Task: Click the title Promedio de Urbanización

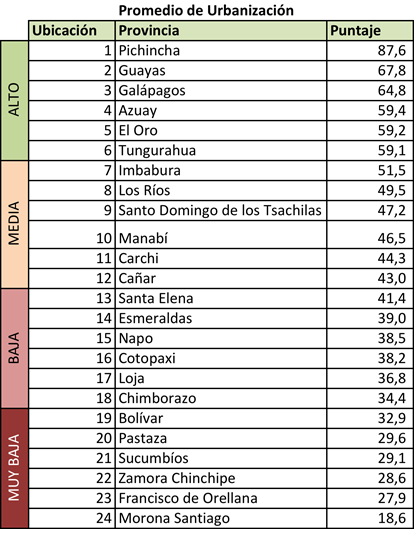Action: (x=206, y=10)
